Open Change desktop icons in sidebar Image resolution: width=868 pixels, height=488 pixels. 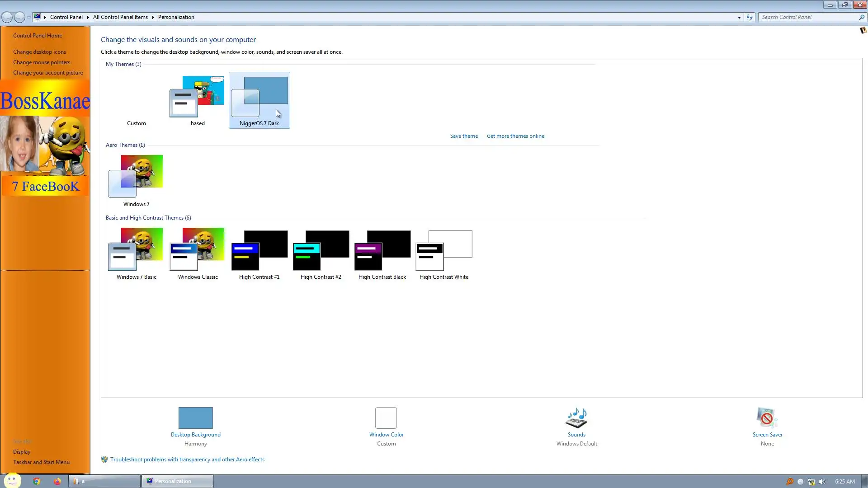(39, 52)
